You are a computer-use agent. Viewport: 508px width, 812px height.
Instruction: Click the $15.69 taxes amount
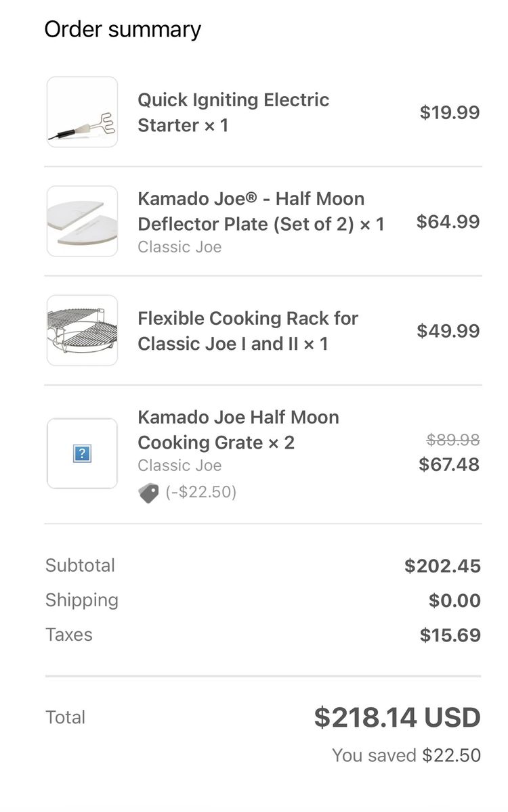pyautogui.click(x=450, y=635)
